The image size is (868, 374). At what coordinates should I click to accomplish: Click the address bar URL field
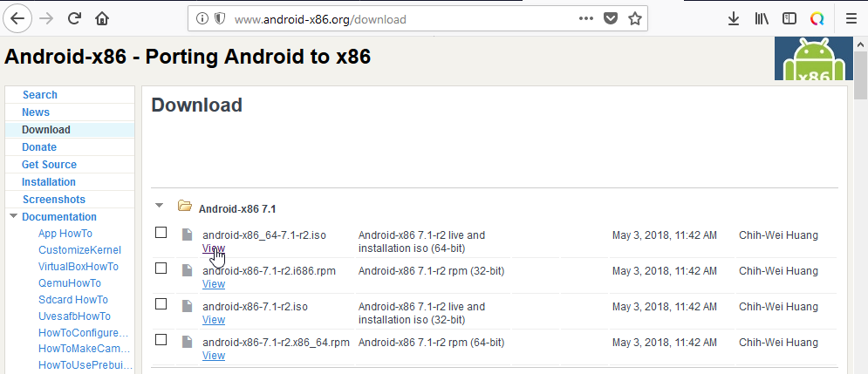[393, 18]
